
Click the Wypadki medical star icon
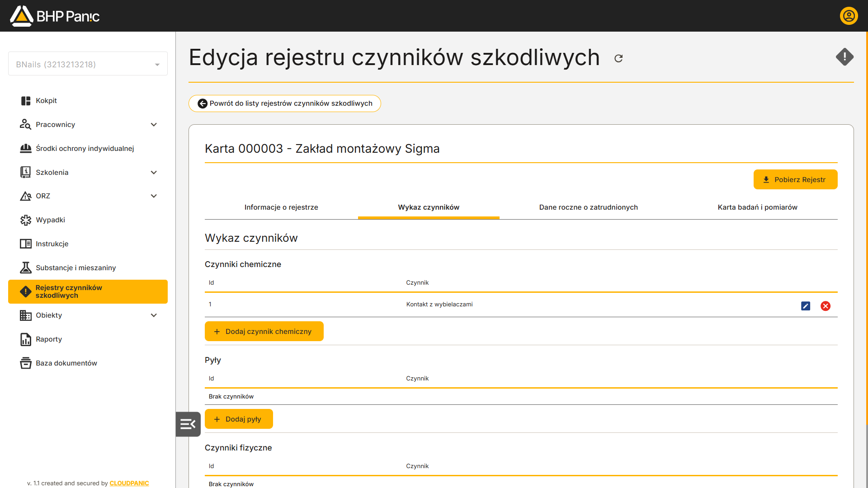[x=26, y=220]
